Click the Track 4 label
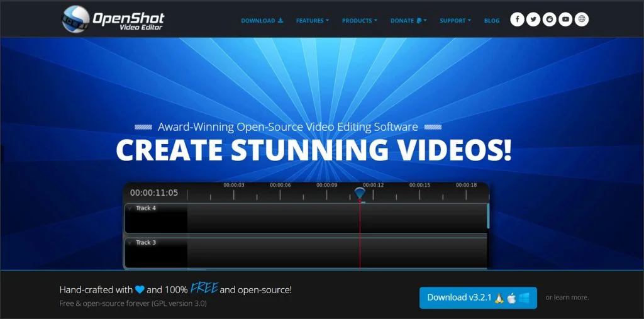 tap(146, 208)
